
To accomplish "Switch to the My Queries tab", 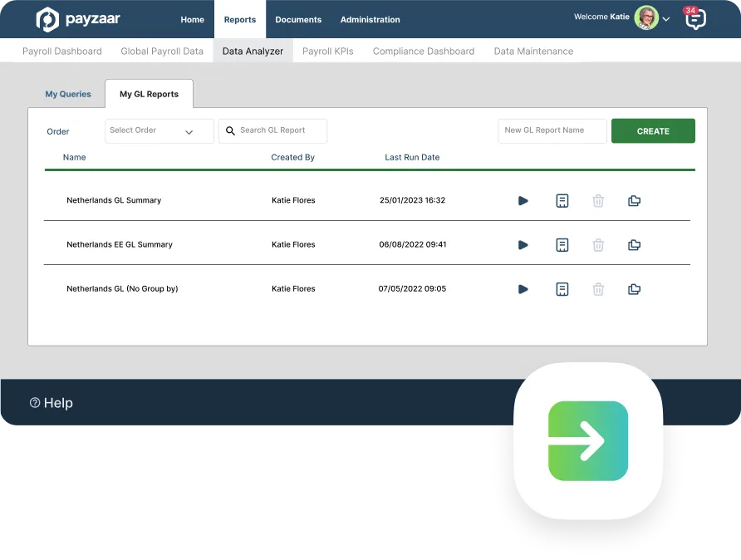I will click(68, 94).
